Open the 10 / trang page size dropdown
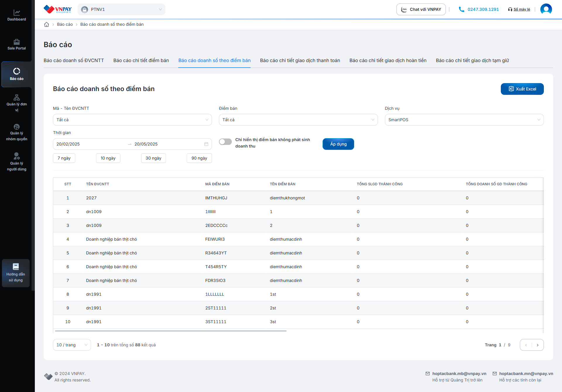 pyautogui.click(x=72, y=345)
